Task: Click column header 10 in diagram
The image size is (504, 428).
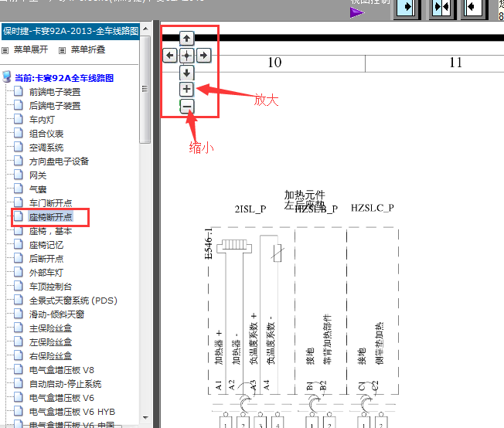Action: point(275,63)
